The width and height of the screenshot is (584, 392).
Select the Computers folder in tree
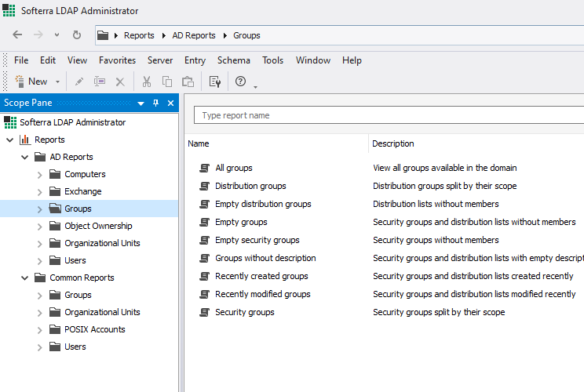click(x=85, y=174)
